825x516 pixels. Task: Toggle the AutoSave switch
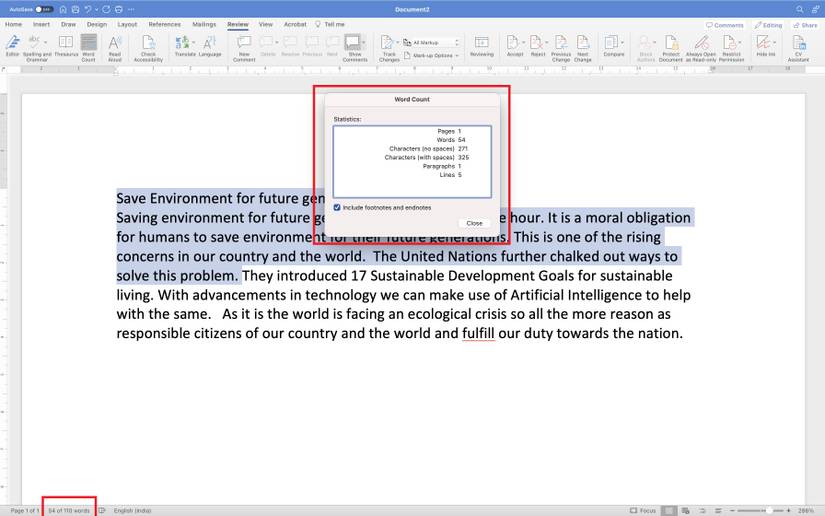[44, 9]
